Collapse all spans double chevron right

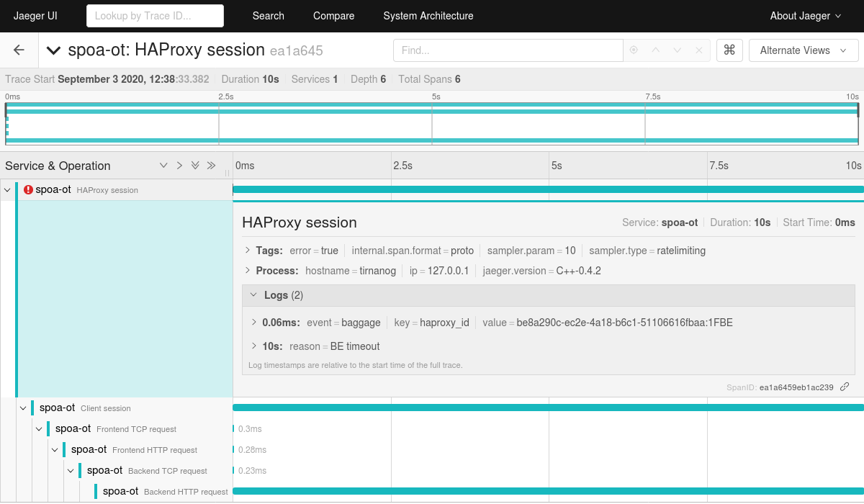(x=211, y=166)
